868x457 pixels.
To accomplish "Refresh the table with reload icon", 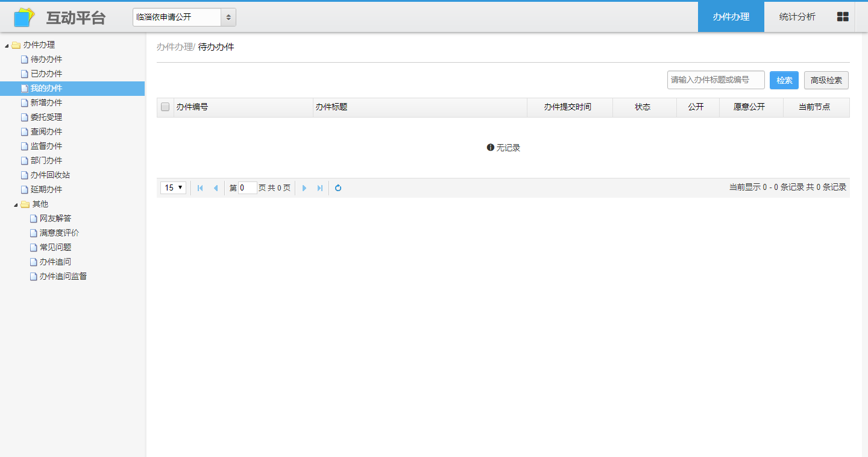I will click(x=338, y=188).
